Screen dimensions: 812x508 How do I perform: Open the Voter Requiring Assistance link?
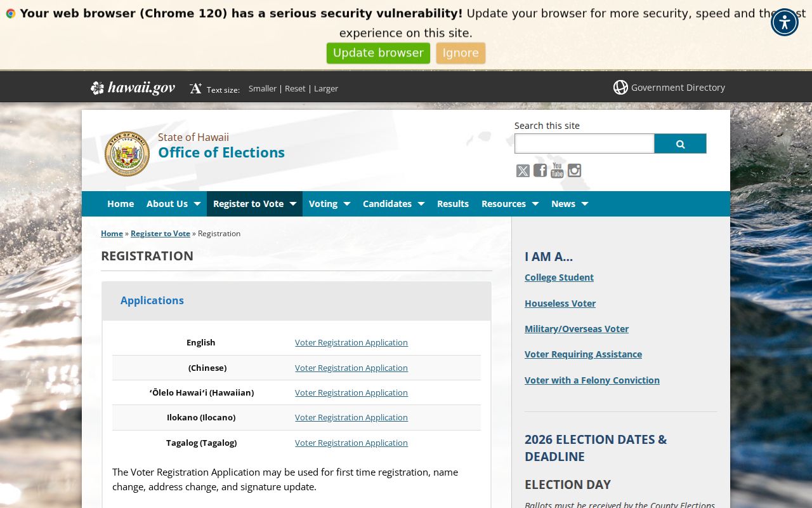[583, 354]
